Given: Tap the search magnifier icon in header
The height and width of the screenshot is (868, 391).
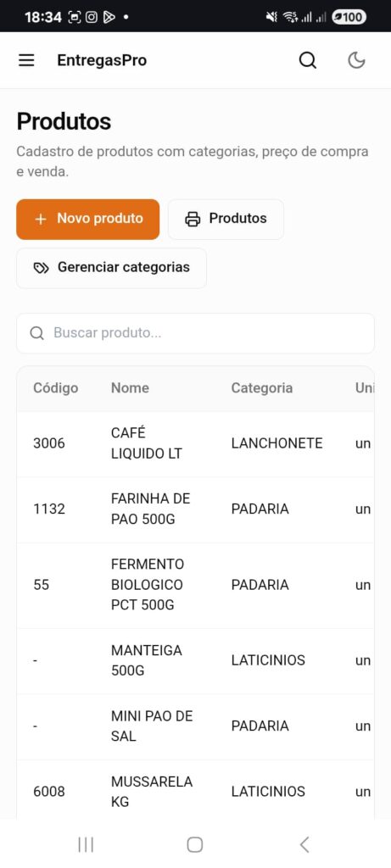Looking at the screenshot, I should pyautogui.click(x=308, y=60).
